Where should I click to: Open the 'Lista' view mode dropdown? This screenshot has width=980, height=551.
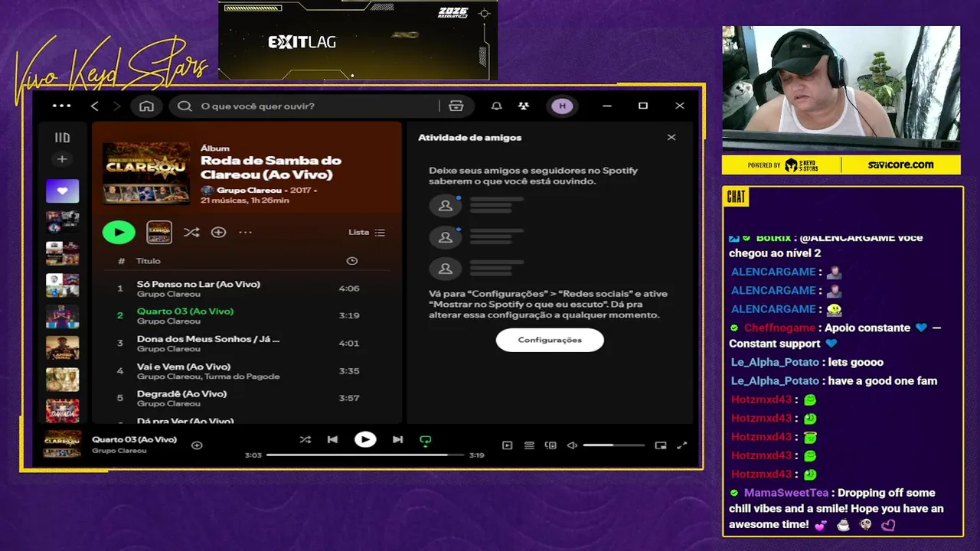point(367,232)
